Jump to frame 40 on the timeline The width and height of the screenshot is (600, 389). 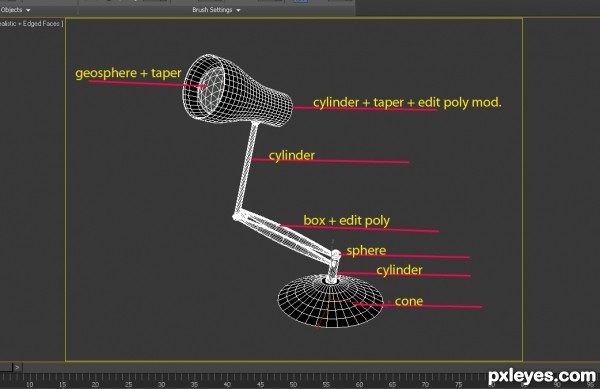(227, 384)
